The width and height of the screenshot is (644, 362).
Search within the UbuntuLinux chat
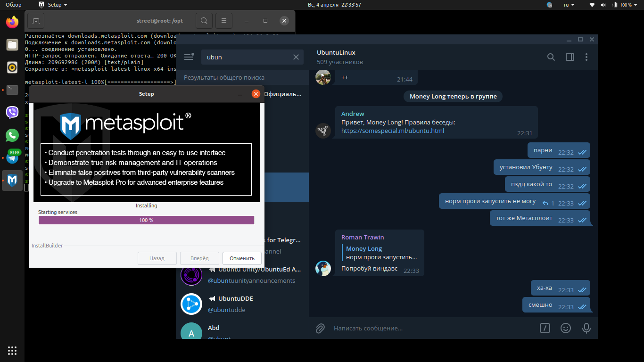tap(551, 57)
